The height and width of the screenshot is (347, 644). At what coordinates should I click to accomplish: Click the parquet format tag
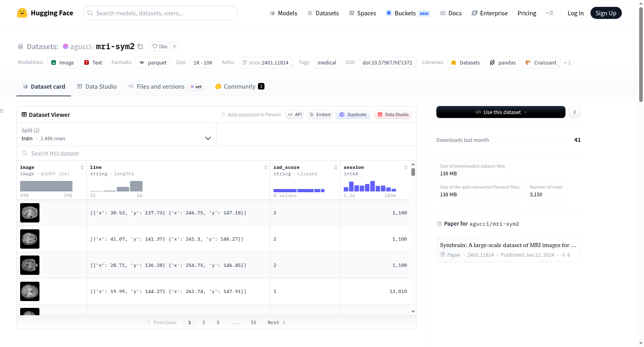(153, 62)
